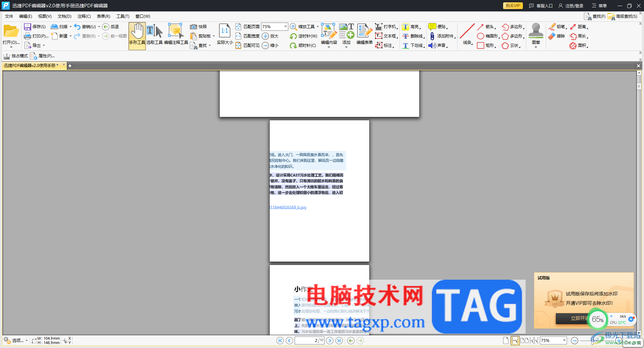Image resolution: width=644 pixels, height=348 pixels.
Task: Switch to continuous page layout view
Action: pyautogui.click(x=515, y=341)
